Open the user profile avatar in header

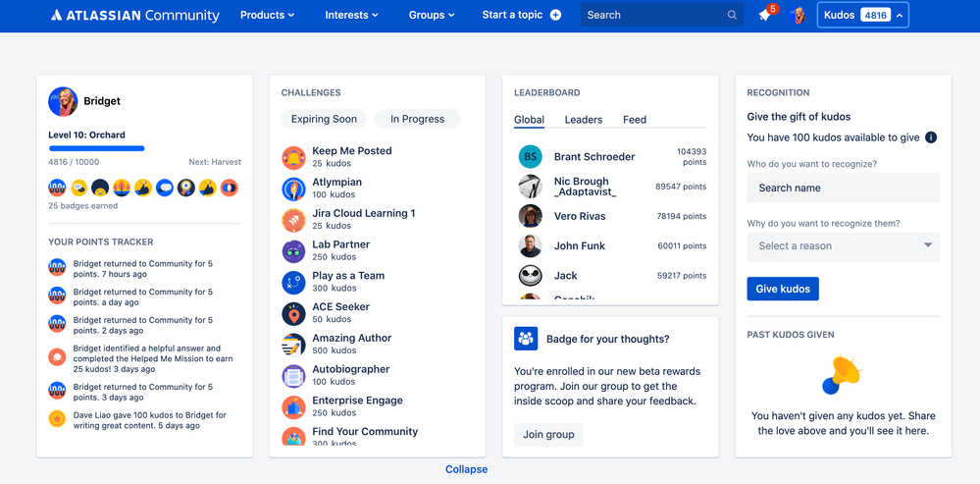pyautogui.click(x=797, y=15)
